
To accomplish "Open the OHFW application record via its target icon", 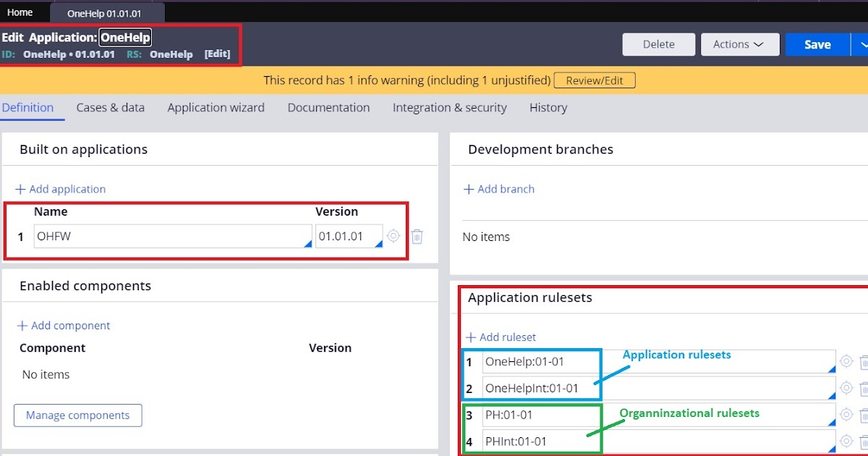I will click(x=393, y=236).
